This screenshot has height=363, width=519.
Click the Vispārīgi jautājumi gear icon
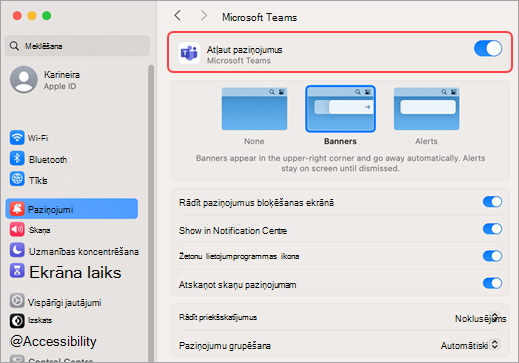(x=17, y=301)
